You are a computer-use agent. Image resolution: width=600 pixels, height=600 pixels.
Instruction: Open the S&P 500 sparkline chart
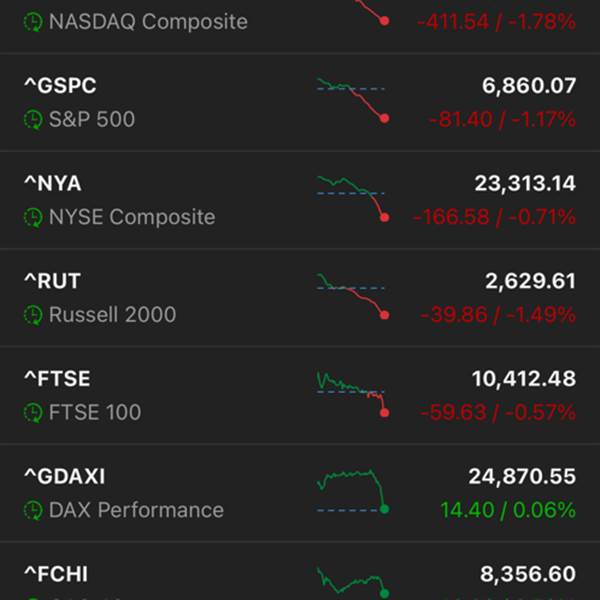(x=352, y=99)
